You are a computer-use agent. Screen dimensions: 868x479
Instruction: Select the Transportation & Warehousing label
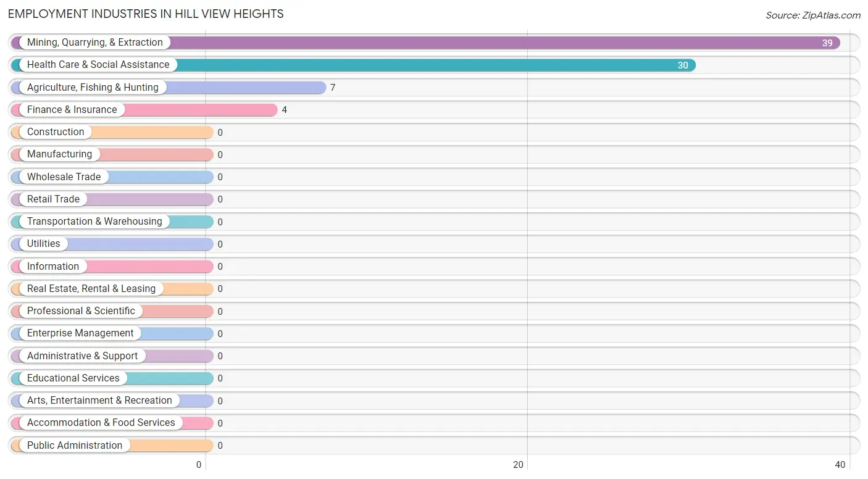[94, 222]
